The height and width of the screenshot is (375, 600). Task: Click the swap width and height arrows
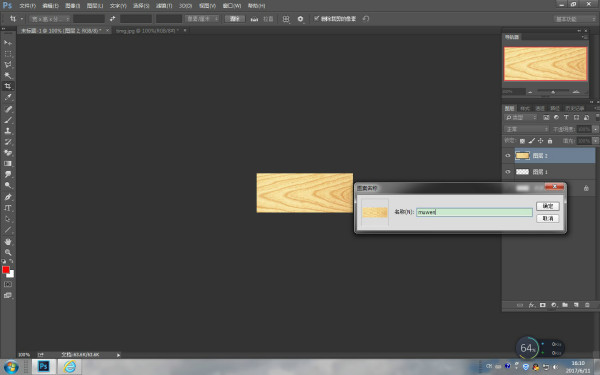point(112,18)
